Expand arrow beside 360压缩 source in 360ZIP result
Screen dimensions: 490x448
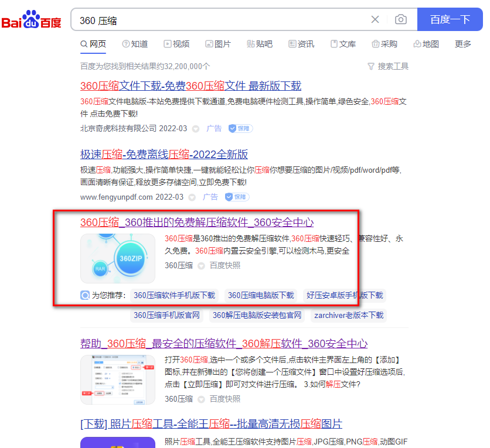[x=201, y=266]
